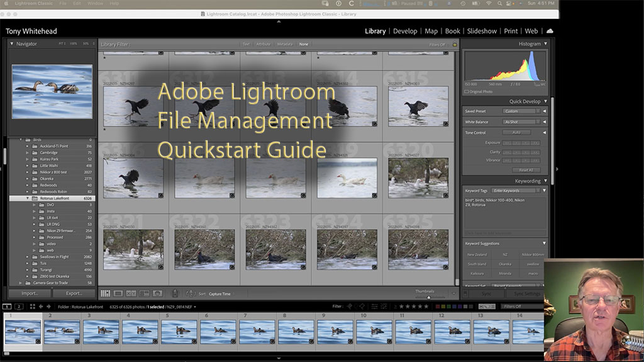The height and width of the screenshot is (362, 644).
Task: Open the Print module
Action: pyautogui.click(x=511, y=31)
